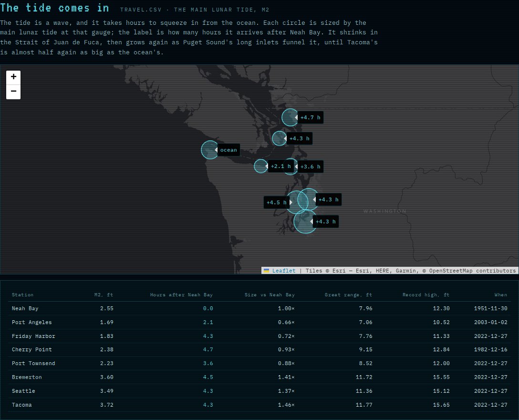Click Tacoma record high 15.65
Viewport: 519px width, 420px height.
tap(441, 405)
